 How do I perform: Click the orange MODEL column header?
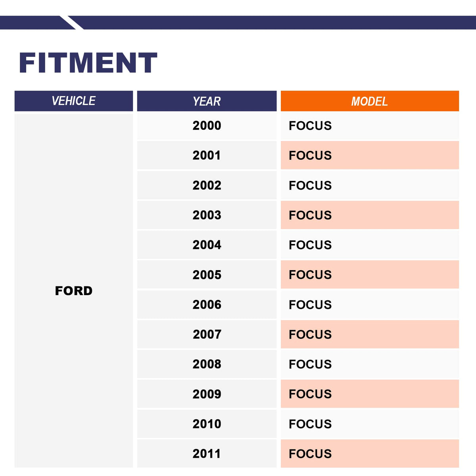(x=369, y=101)
